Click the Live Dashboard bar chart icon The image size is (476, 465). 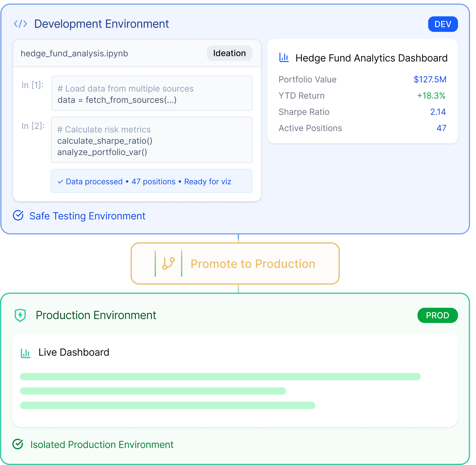tap(26, 353)
